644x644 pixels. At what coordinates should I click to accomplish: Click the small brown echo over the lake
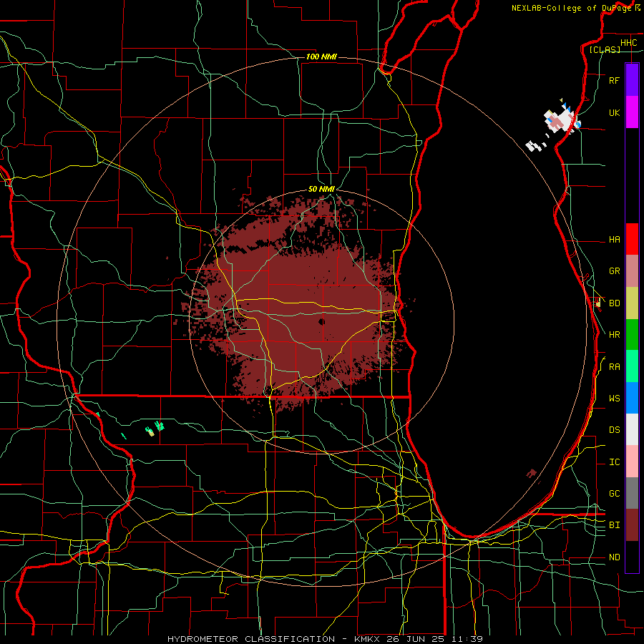tap(532, 473)
